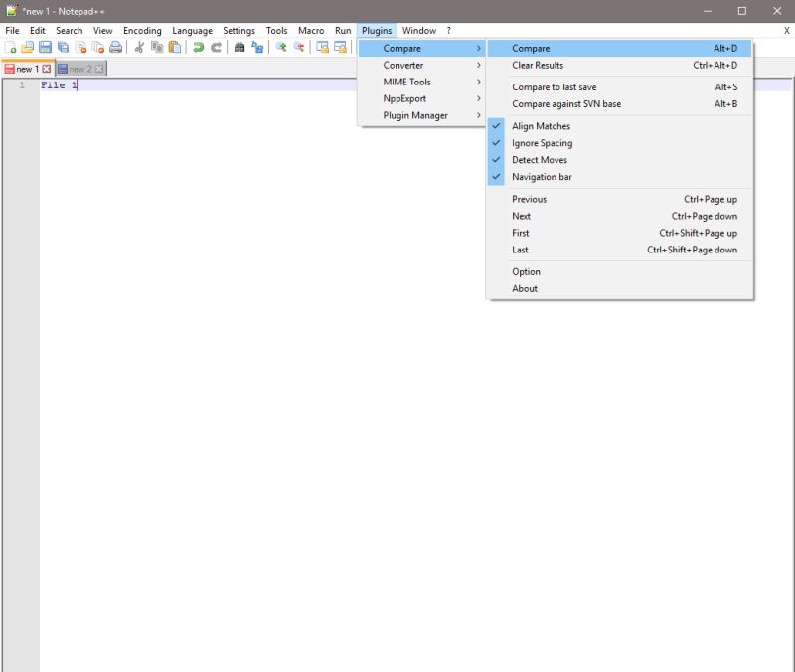
Task: Expand the Converter submenu
Action: (404, 65)
